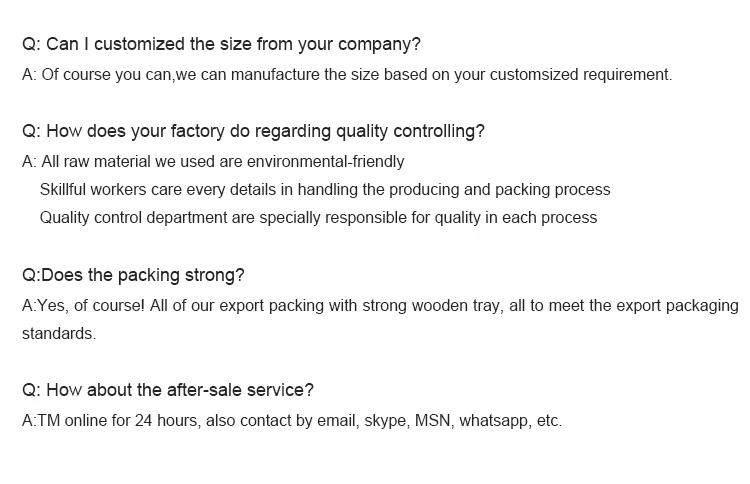Select the quality controlling question
The width and height of the screenshot is (750, 484).
tap(253, 131)
